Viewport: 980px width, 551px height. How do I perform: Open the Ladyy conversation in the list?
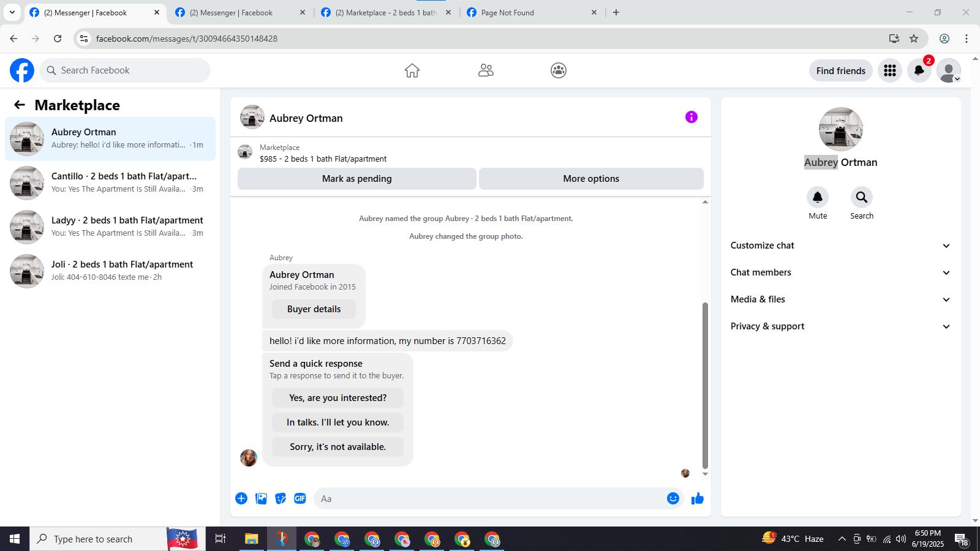coord(110,227)
